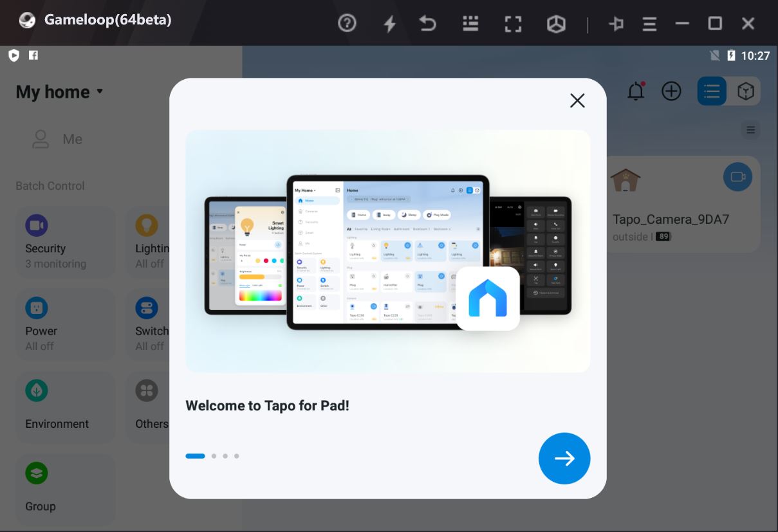Select the second page indicator dot

214,456
